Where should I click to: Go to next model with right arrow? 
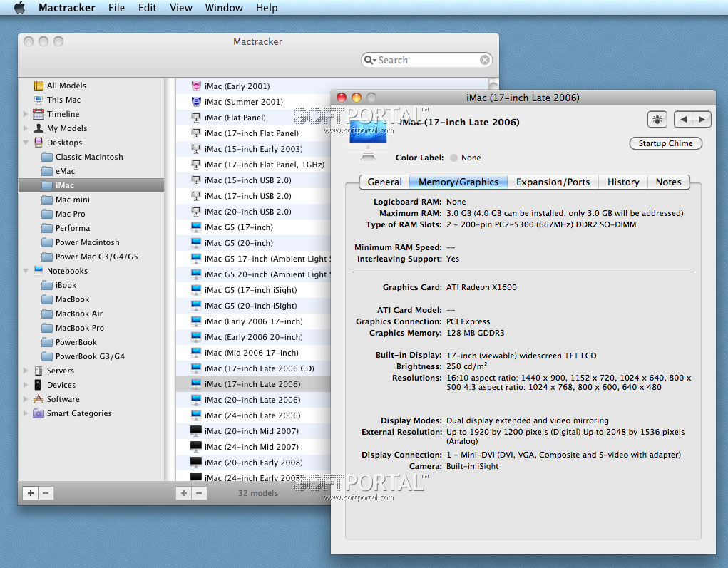702,120
